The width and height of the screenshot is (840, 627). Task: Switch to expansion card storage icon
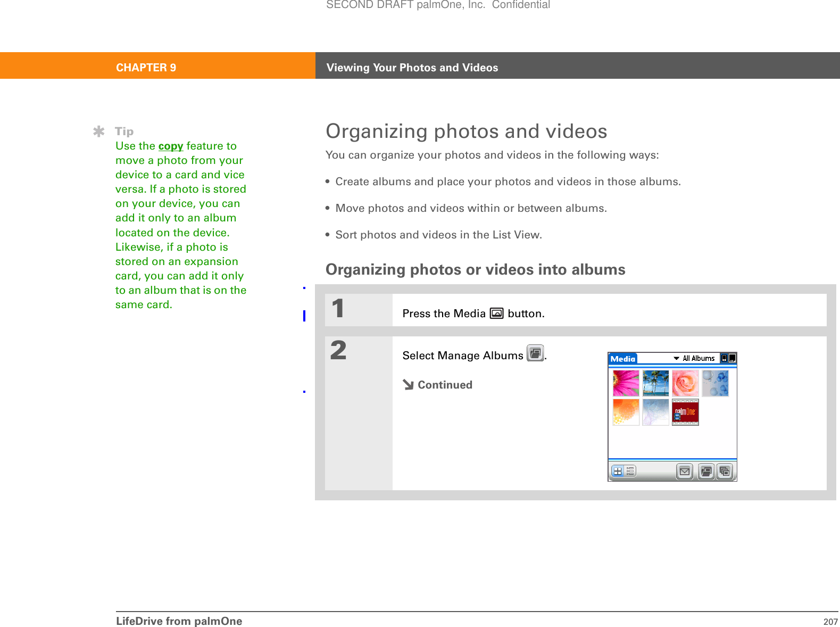pos(732,358)
